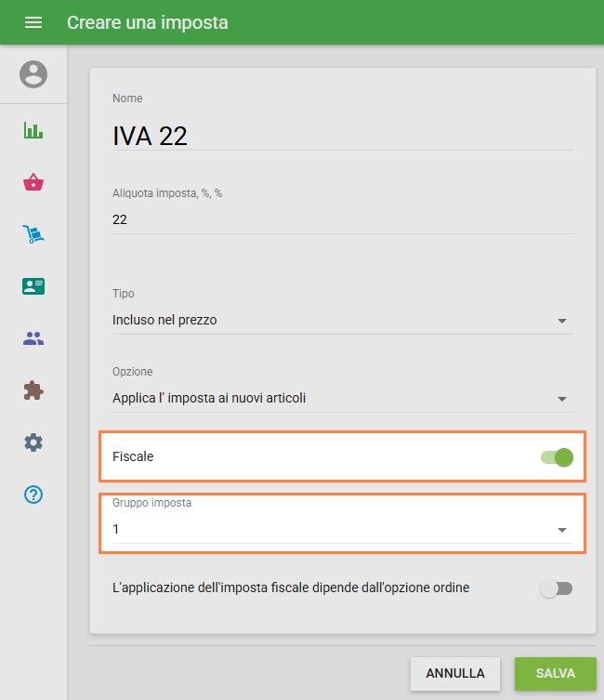604x700 pixels.
Task: Enable fiscal tax depends on order option toggle
Action: coord(557,588)
